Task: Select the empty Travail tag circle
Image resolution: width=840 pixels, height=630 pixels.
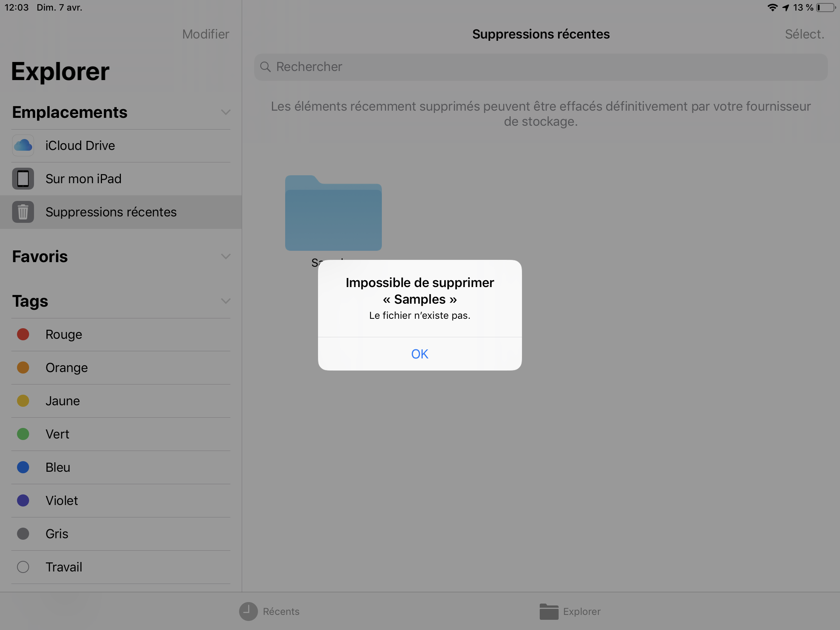Action: tap(23, 567)
